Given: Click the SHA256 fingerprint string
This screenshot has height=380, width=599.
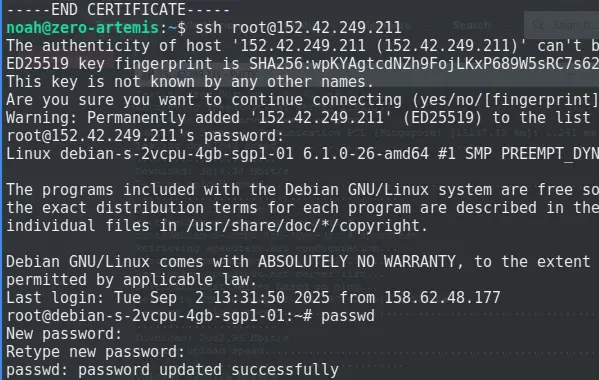Looking at the screenshot, I should pos(424,64).
